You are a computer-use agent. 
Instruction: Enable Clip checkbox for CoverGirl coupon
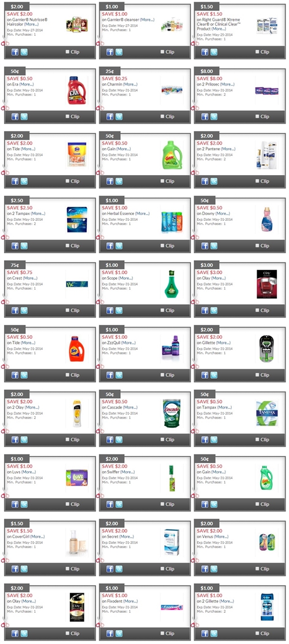point(67,568)
